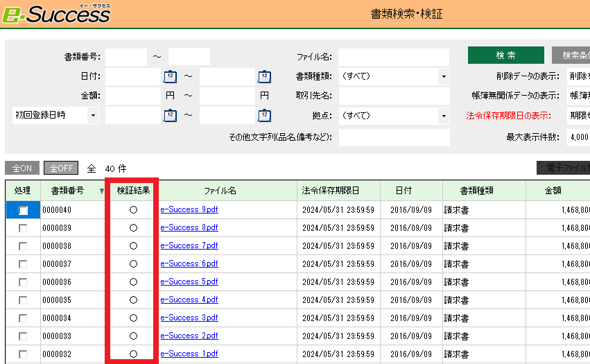Image resolution: width=590 pixels, height=364 pixels.
Task: Open calendar for 初回登録日時 start date
Action: [170, 115]
